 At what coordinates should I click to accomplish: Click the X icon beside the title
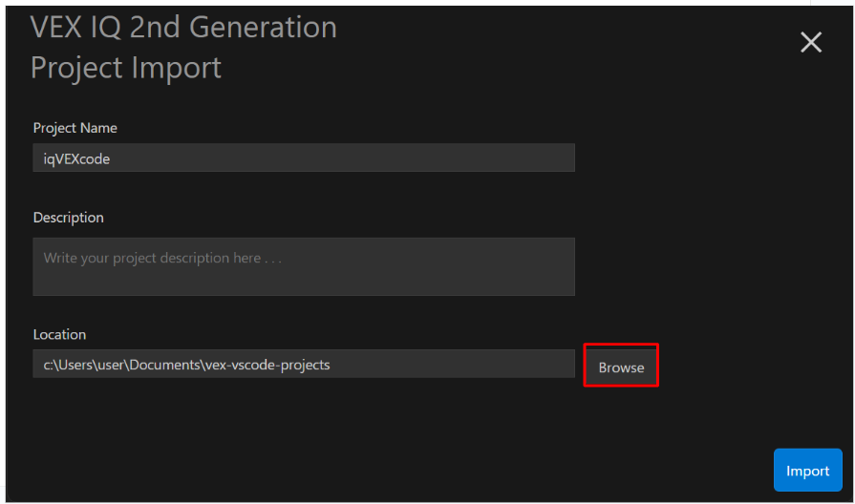(x=810, y=42)
